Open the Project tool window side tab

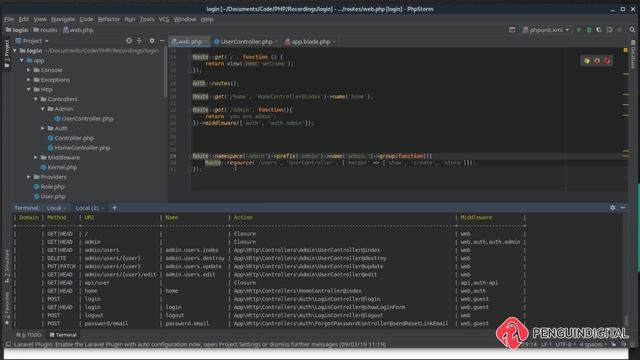coord(7,53)
